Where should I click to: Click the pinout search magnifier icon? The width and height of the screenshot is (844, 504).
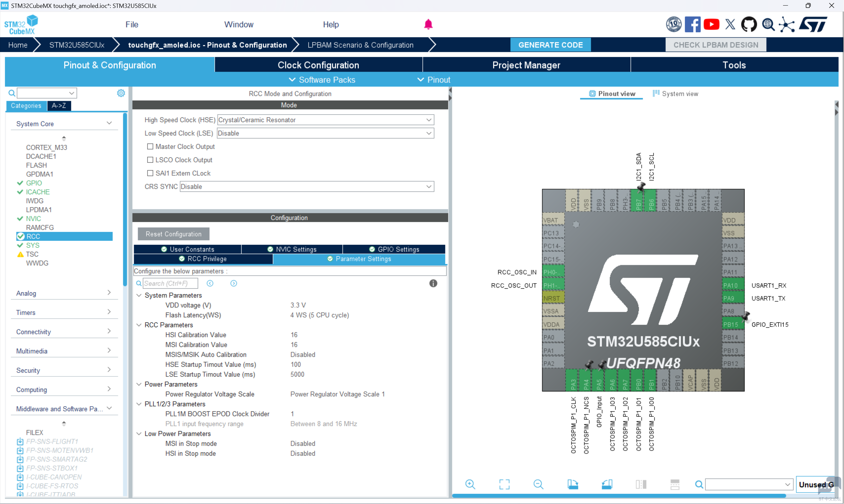[699, 484]
